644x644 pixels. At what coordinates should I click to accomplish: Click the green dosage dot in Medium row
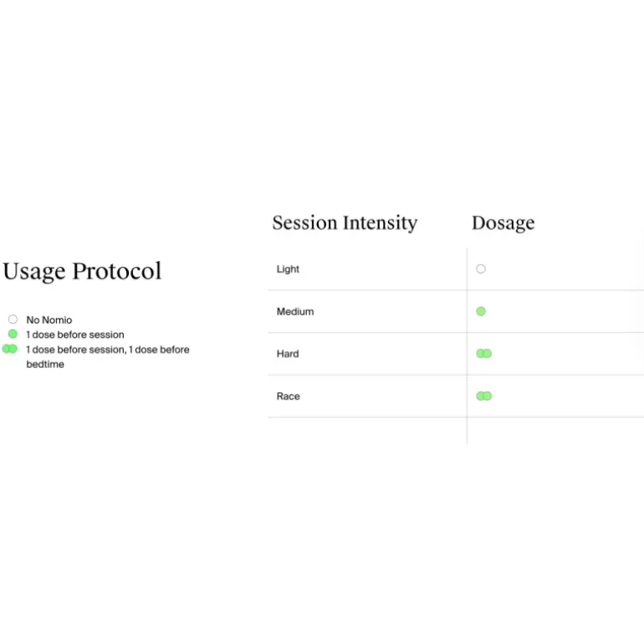tap(481, 311)
